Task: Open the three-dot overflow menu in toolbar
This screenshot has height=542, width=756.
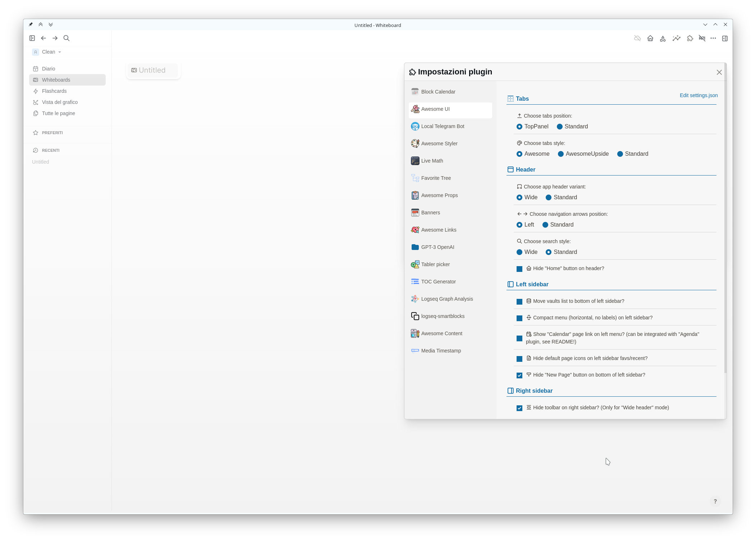Action: (x=713, y=38)
